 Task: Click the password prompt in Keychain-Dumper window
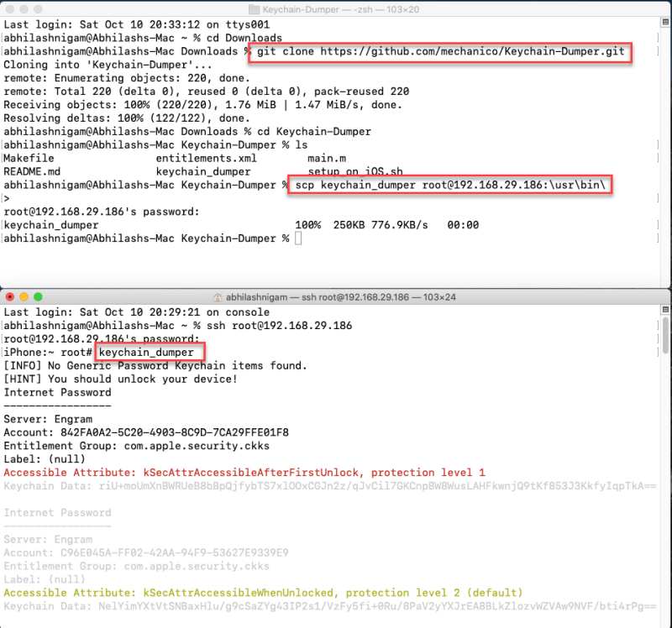(102, 212)
